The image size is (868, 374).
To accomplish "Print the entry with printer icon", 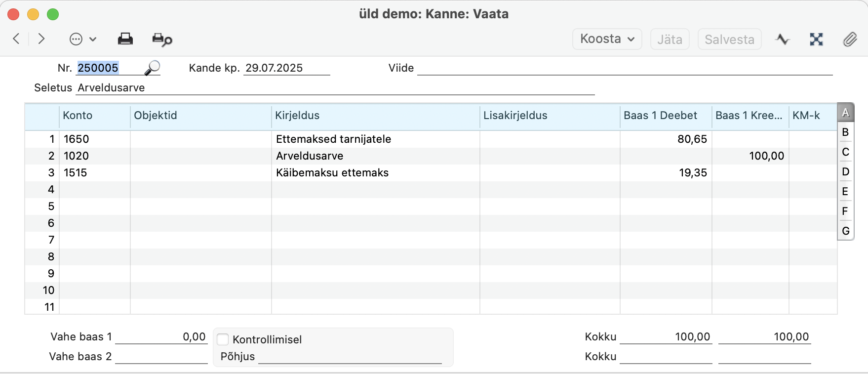I will 125,39.
